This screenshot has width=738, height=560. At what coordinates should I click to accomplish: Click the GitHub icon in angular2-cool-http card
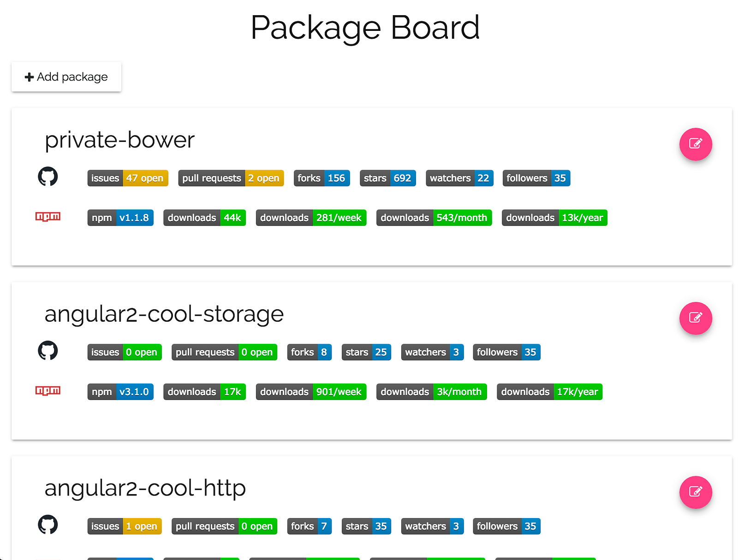click(x=48, y=525)
